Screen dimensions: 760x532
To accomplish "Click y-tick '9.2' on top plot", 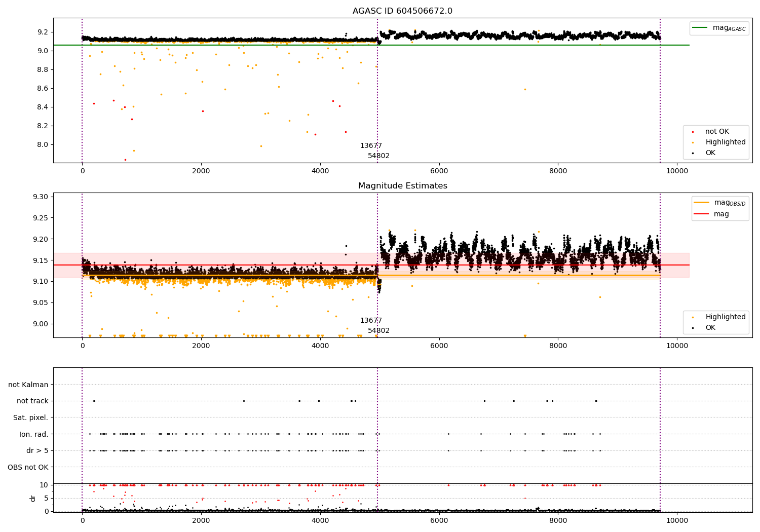I will 43,32.
